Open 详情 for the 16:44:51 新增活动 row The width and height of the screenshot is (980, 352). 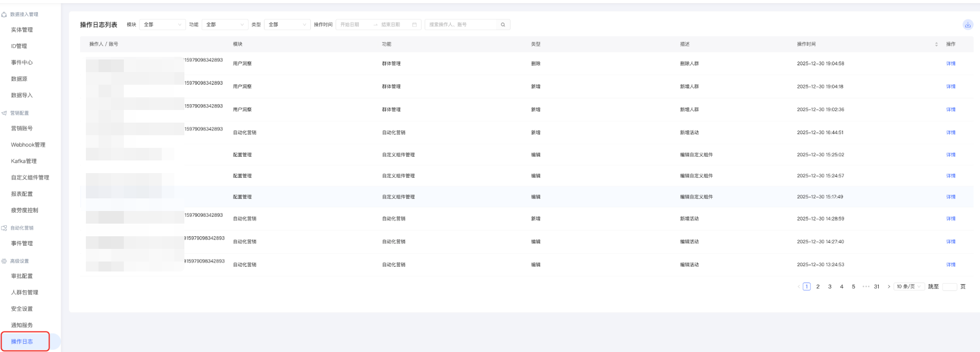(950, 133)
